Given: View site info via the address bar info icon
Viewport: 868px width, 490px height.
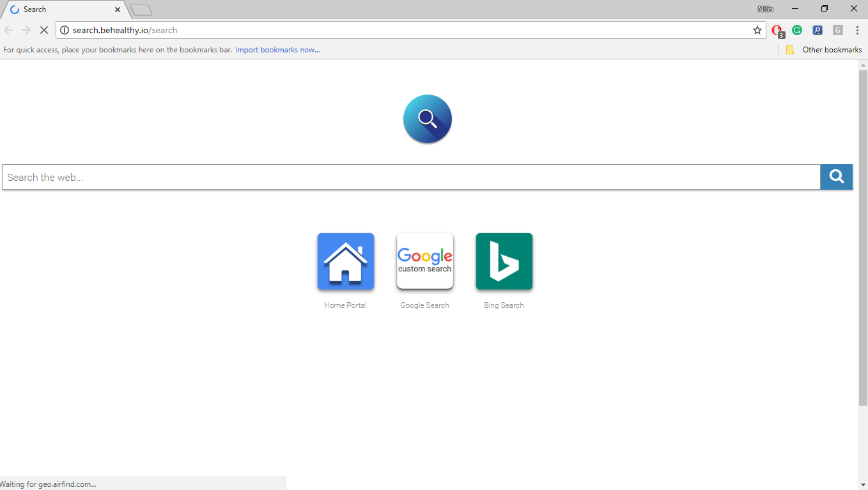Looking at the screenshot, I should [65, 29].
